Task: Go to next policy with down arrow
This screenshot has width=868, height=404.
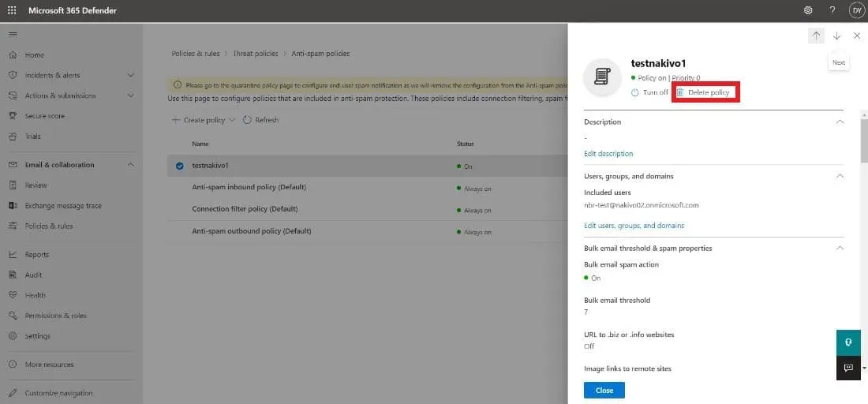Action: click(837, 36)
